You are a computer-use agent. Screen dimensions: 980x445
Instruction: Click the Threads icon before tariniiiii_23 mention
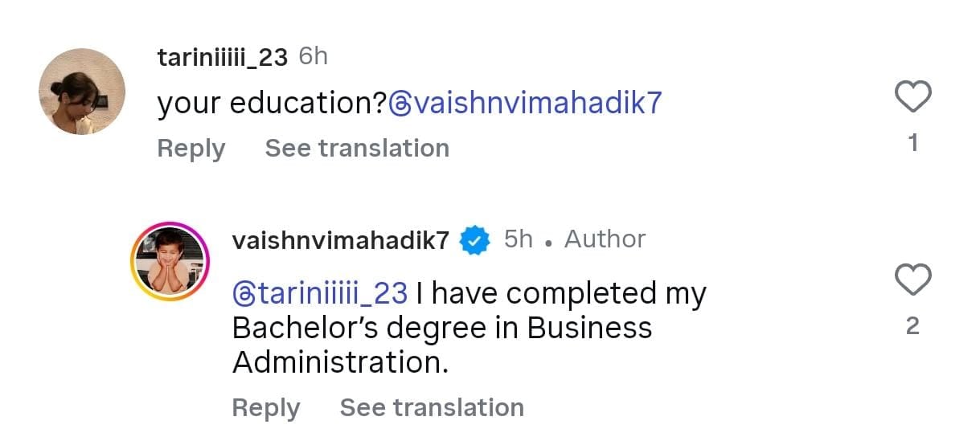click(x=243, y=293)
